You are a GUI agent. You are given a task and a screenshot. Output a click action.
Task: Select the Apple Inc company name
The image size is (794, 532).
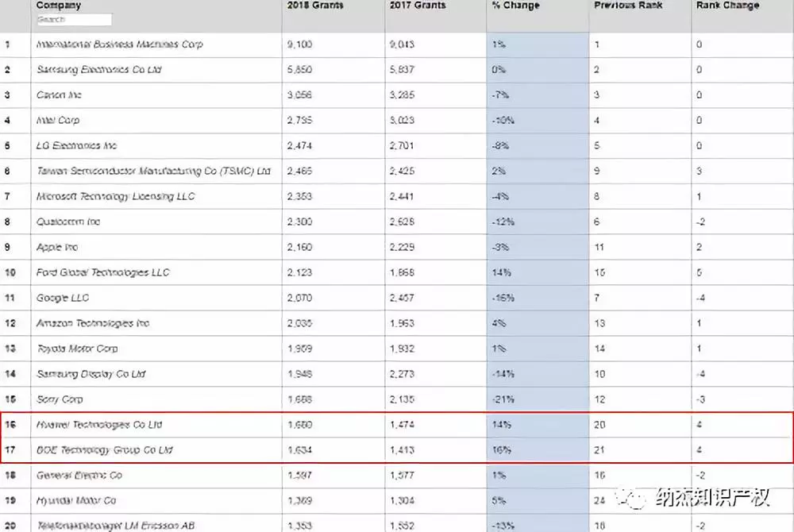(x=57, y=248)
